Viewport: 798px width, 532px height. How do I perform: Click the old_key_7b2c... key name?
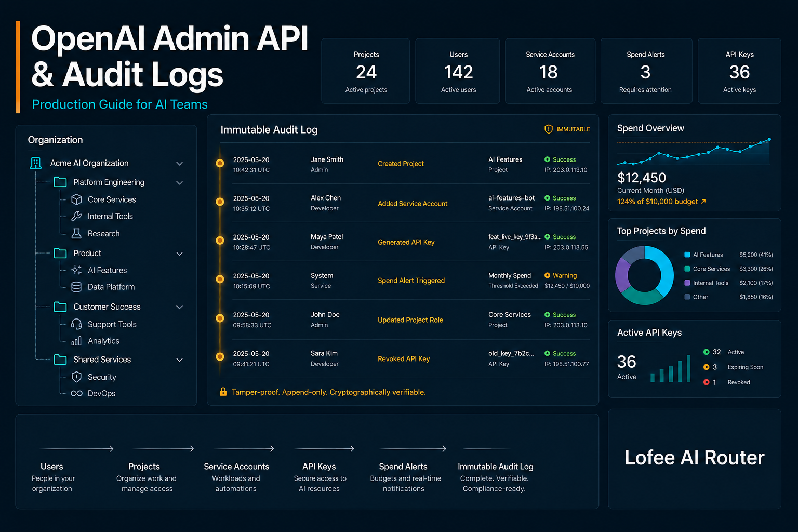511,353
